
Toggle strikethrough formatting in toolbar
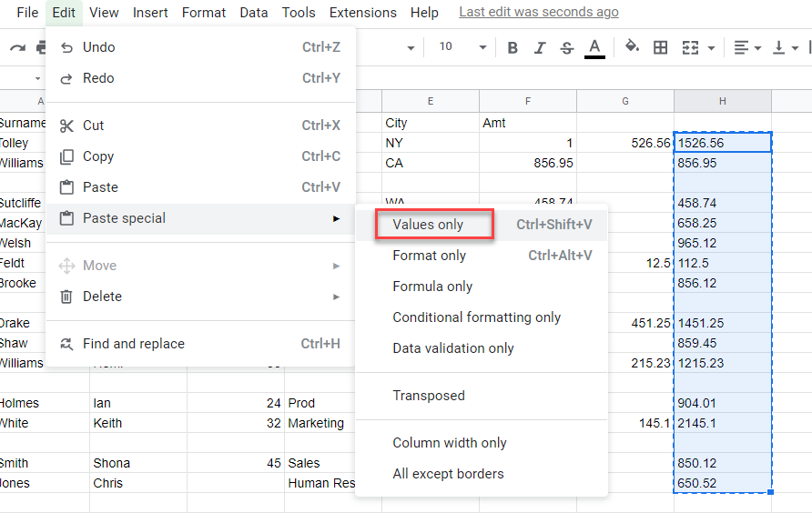[567, 47]
